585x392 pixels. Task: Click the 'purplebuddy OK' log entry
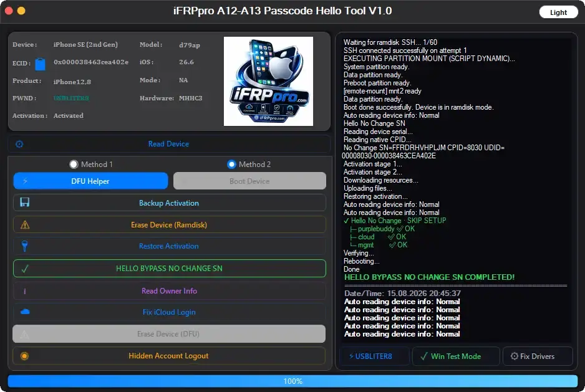[382, 229]
